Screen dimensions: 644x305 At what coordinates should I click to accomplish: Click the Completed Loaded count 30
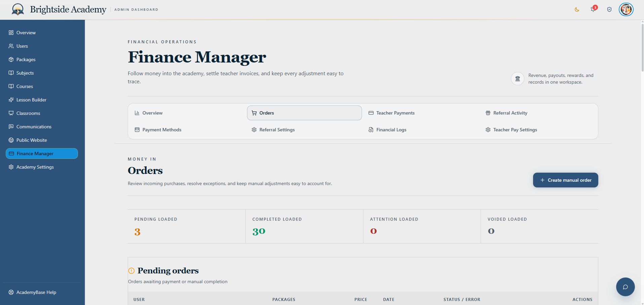259,231
